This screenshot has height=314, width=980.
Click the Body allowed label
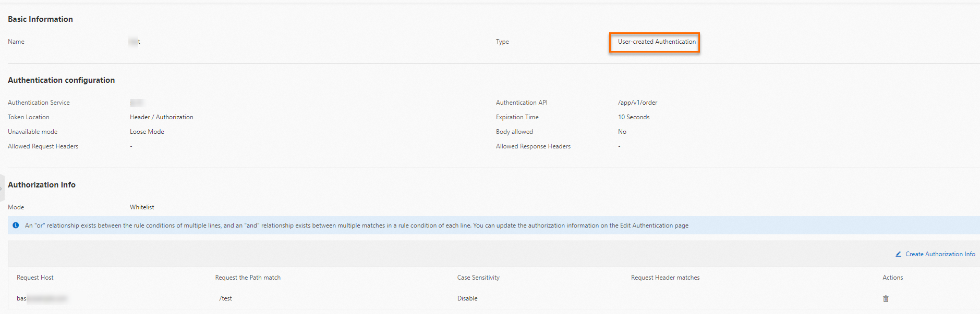click(x=514, y=132)
